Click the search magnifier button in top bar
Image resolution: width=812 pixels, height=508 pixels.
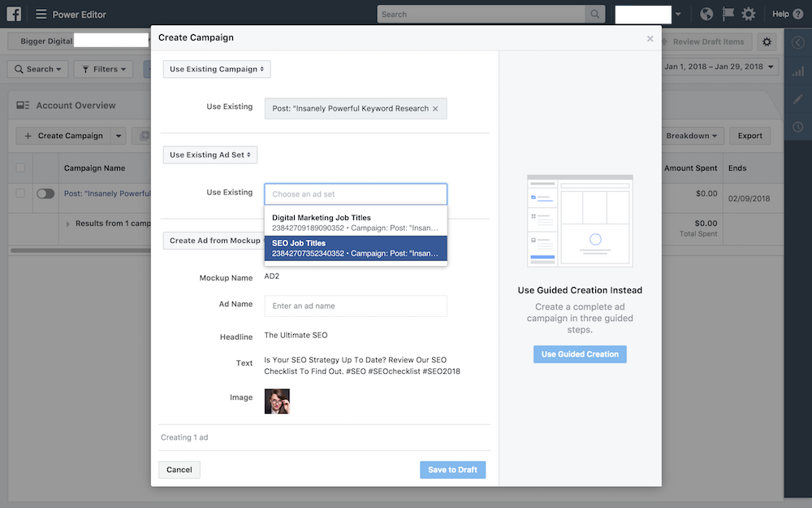[594, 14]
